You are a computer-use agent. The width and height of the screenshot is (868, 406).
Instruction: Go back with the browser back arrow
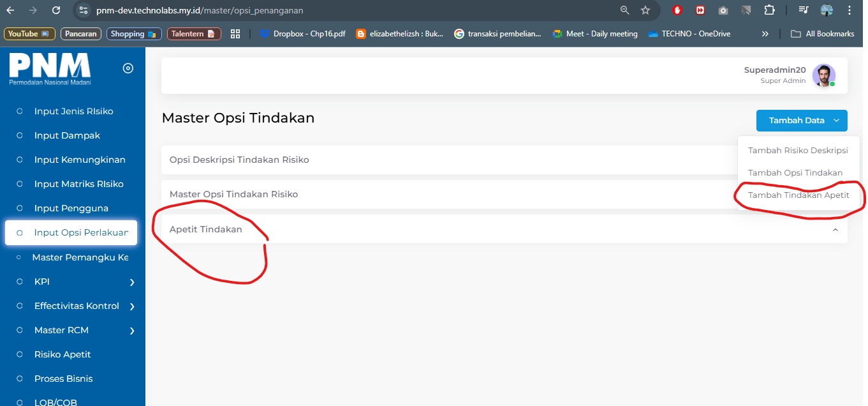click(10, 10)
